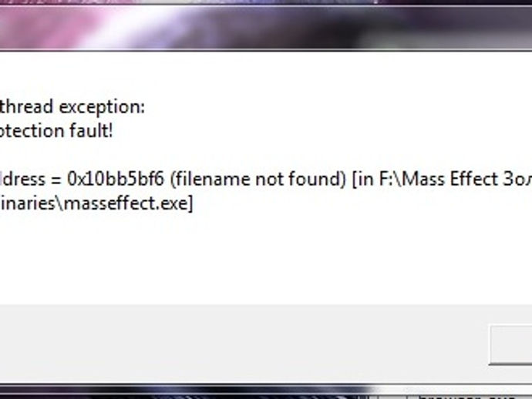Image resolution: width=532 pixels, height=399 pixels.
Task: Click the "inaries\" path fragment
Action: tap(32, 203)
